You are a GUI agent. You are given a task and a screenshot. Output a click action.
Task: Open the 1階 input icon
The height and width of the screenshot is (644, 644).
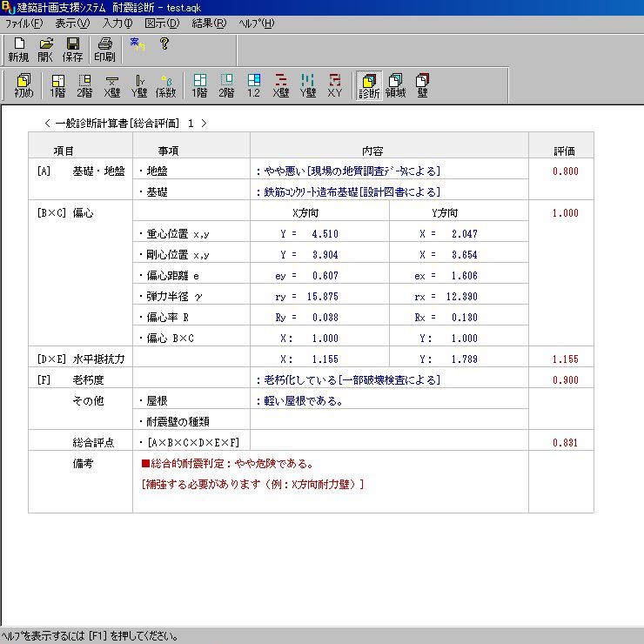tap(57, 85)
